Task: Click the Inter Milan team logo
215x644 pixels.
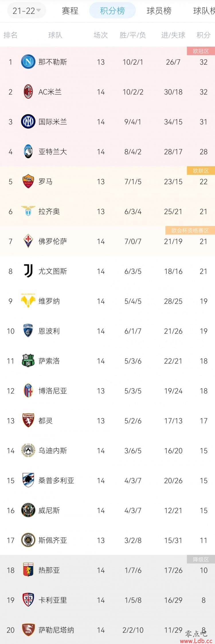Action: click(x=28, y=122)
